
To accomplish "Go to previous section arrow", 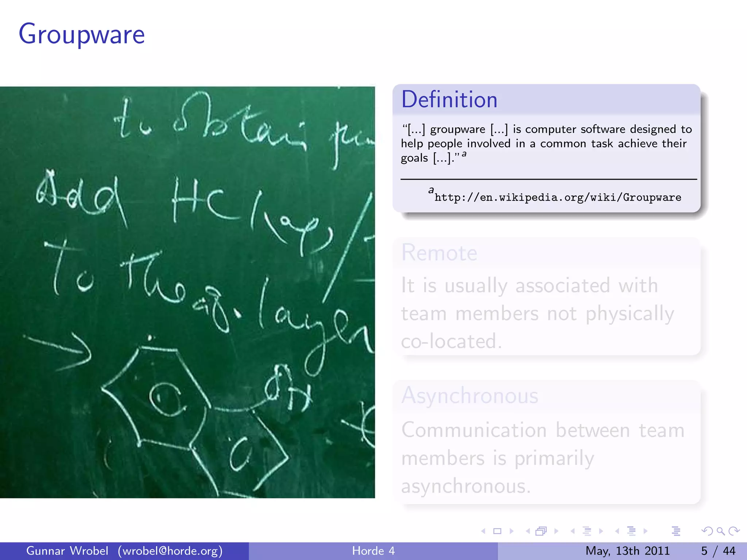I will point(617,531).
